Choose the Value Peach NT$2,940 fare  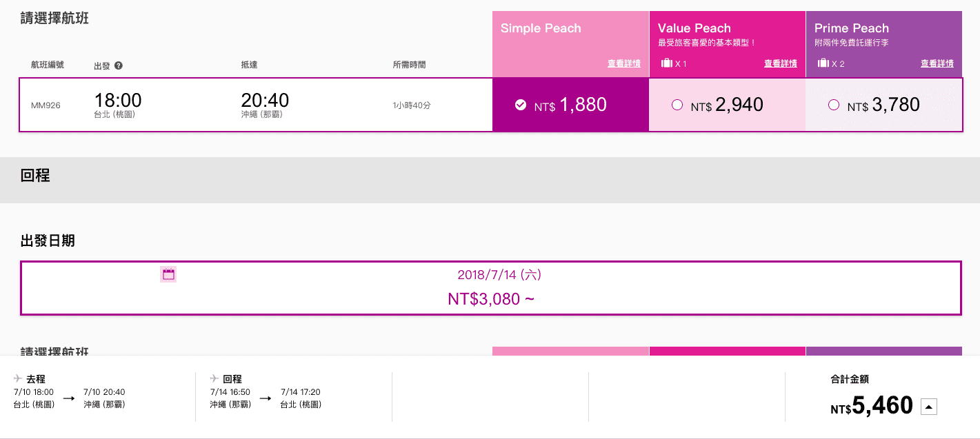pos(727,105)
